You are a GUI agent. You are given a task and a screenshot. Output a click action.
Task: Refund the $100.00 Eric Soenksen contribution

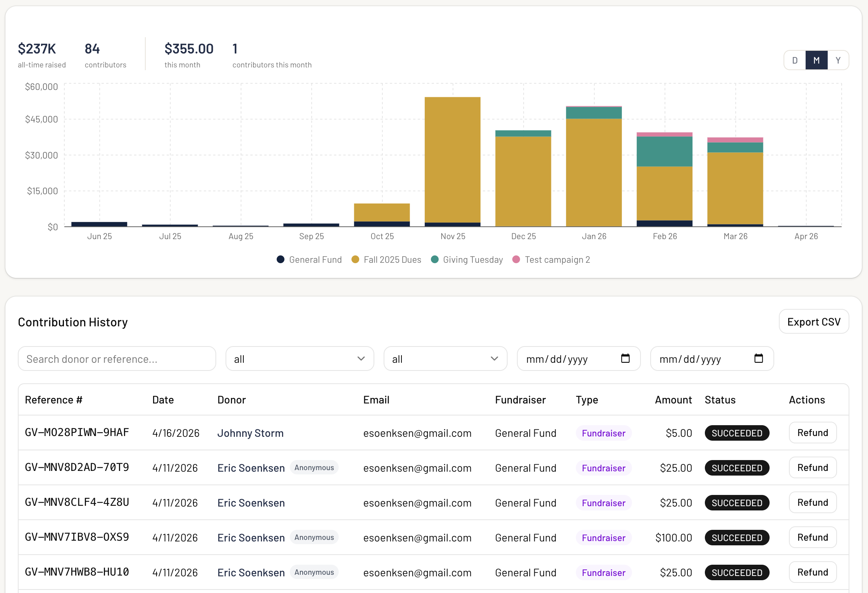coord(813,538)
